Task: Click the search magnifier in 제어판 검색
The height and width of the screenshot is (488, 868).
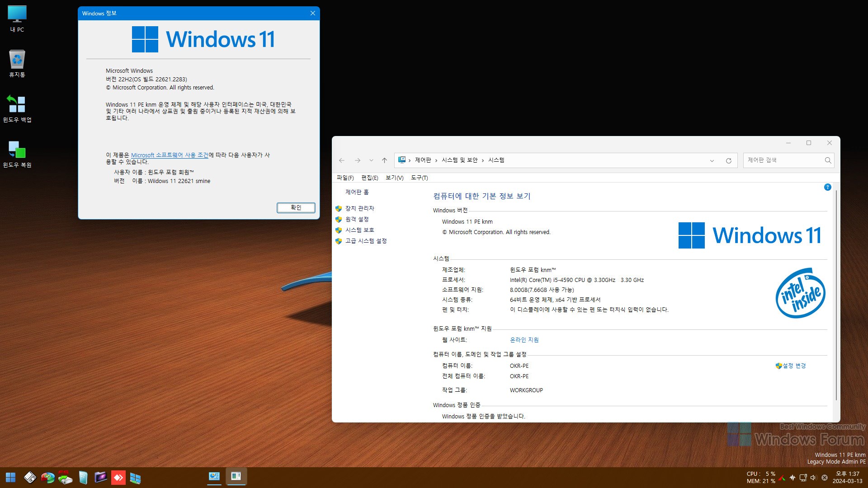Action: click(x=827, y=160)
